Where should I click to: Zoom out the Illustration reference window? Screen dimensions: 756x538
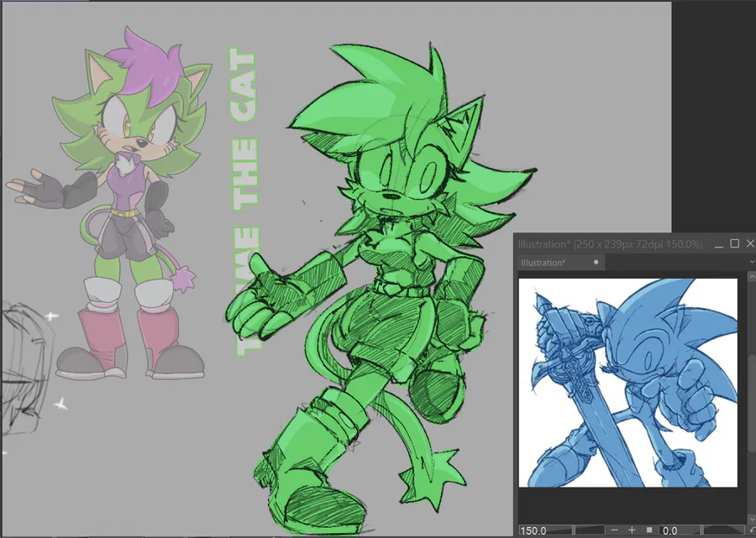pyautogui.click(x=614, y=530)
